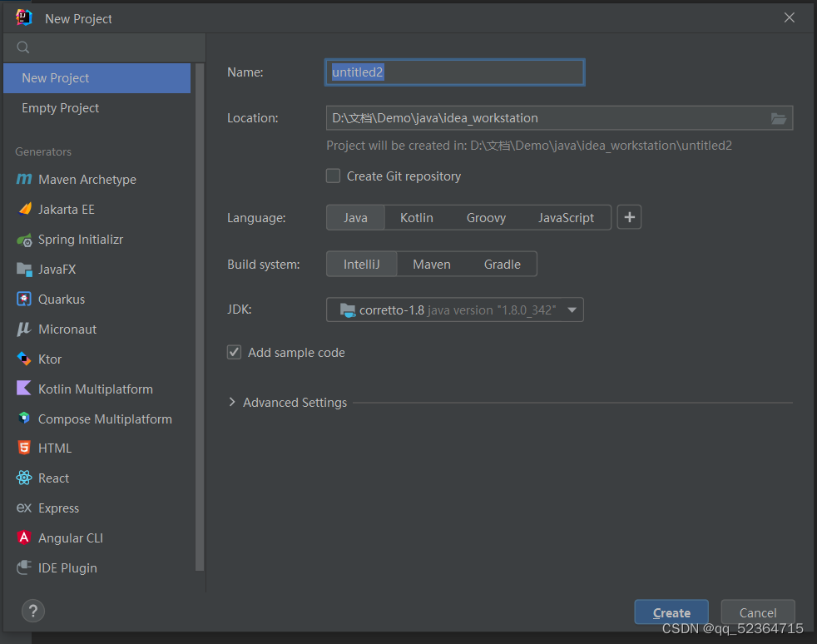Choose IntelliJ build system
Screen dimensions: 817x644
pos(362,265)
